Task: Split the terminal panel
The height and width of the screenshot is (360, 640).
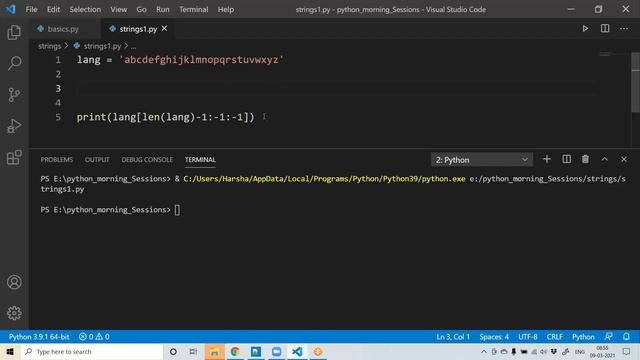Action: [566, 159]
